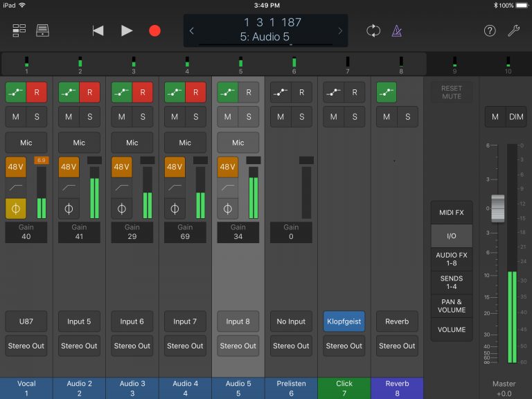Screen dimensions: 532x399
Task: Switch to the SENDS 1-4 view
Action: 451,283
